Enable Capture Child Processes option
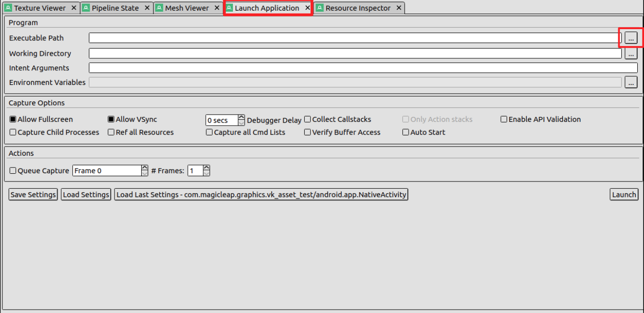The width and height of the screenshot is (644, 313). [x=13, y=132]
